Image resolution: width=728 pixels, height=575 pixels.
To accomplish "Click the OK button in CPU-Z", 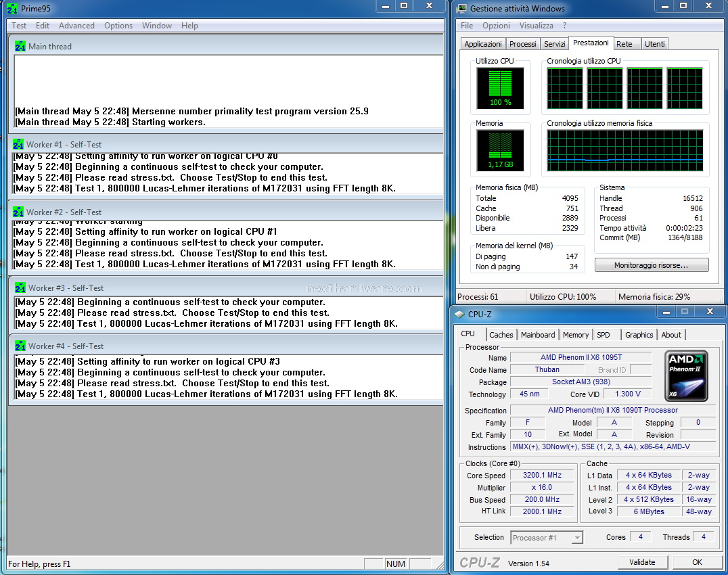I will pos(697,562).
